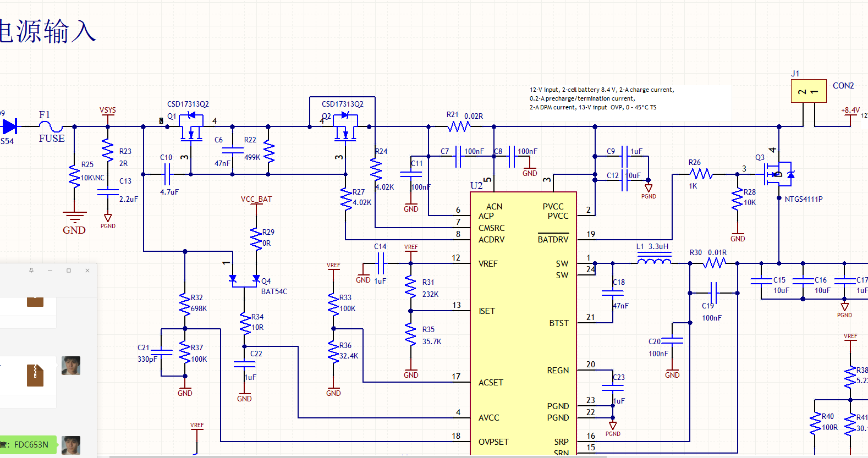This screenshot has height=458, width=868.
Task: Click the OVPSET pin name on U2
Action: click(x=493, y=442)
